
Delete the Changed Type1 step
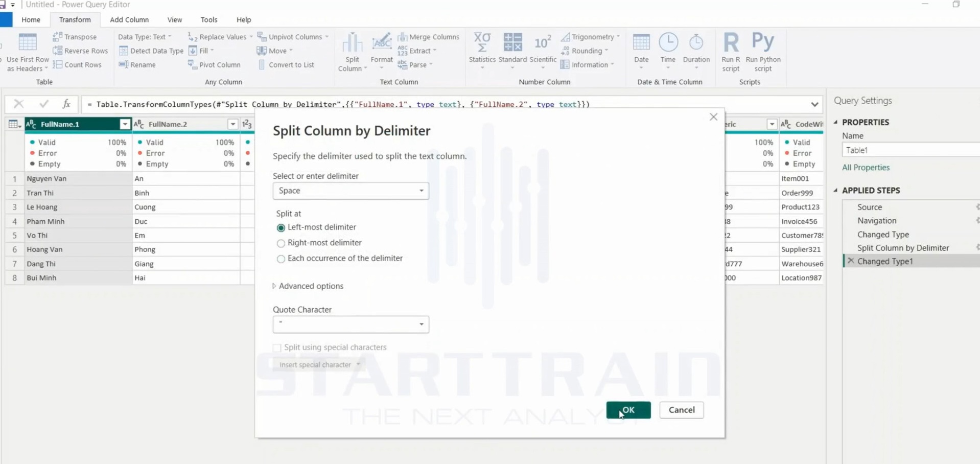[x=851, y=261]
